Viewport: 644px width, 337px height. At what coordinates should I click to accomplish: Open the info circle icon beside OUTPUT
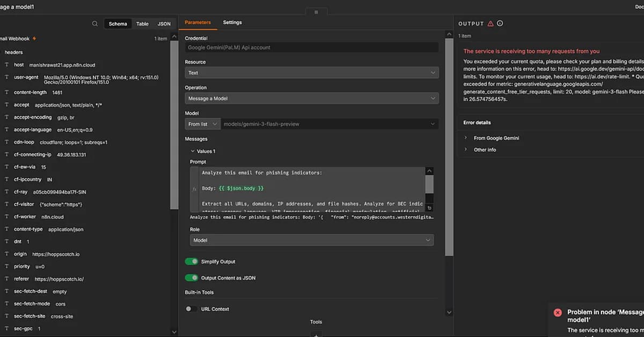coord(500,24)
